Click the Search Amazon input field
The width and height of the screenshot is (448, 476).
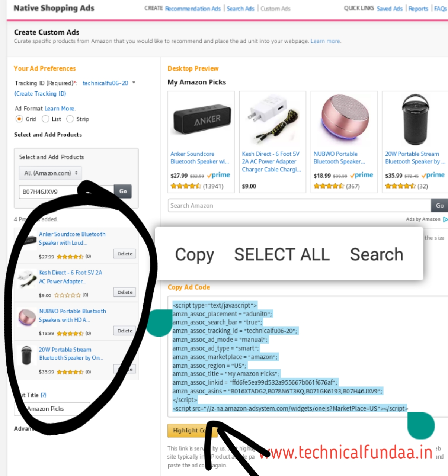299,205
